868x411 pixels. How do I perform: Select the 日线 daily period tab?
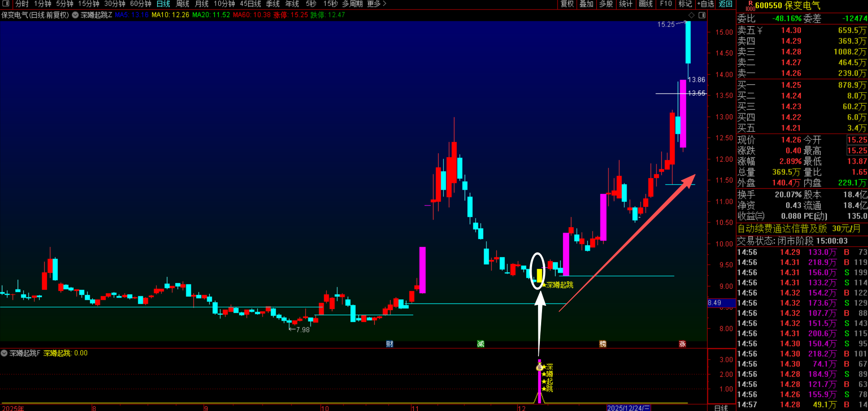click(163, 4)
